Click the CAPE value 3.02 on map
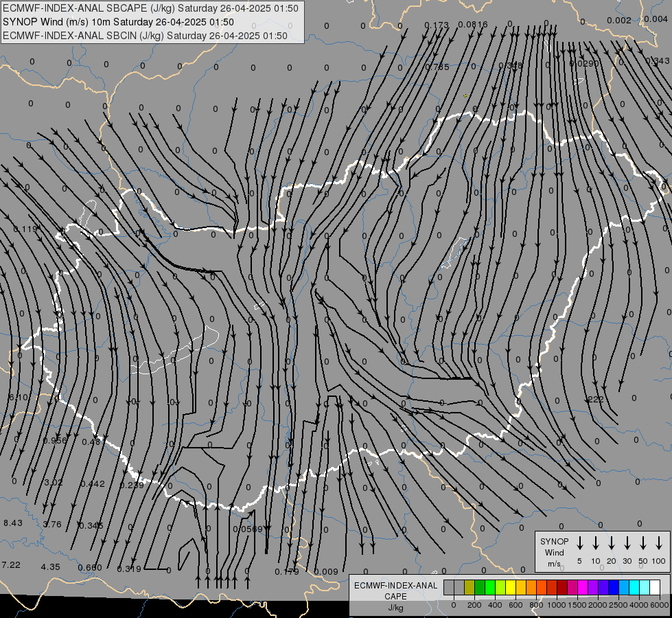Viewport: 672px width, 618px height. (x=53, y=482)
